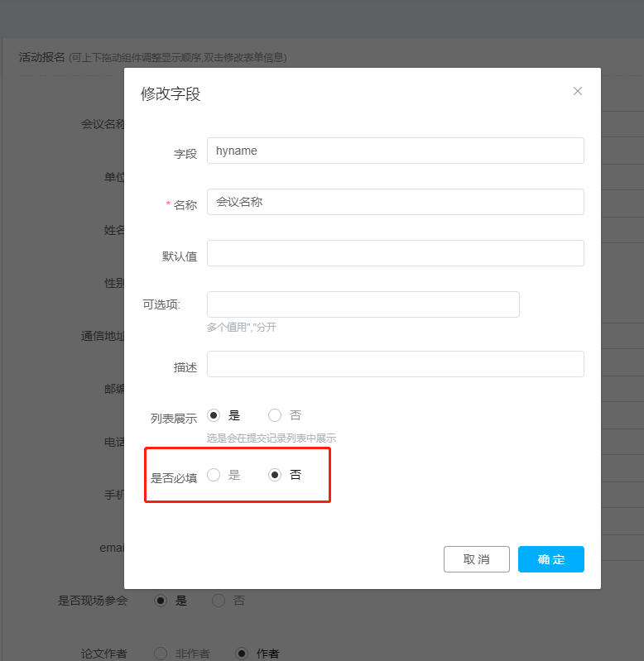Select 是 for 列表展示
Viewport: 644px width, 661px height.
(x=214, y=415)
